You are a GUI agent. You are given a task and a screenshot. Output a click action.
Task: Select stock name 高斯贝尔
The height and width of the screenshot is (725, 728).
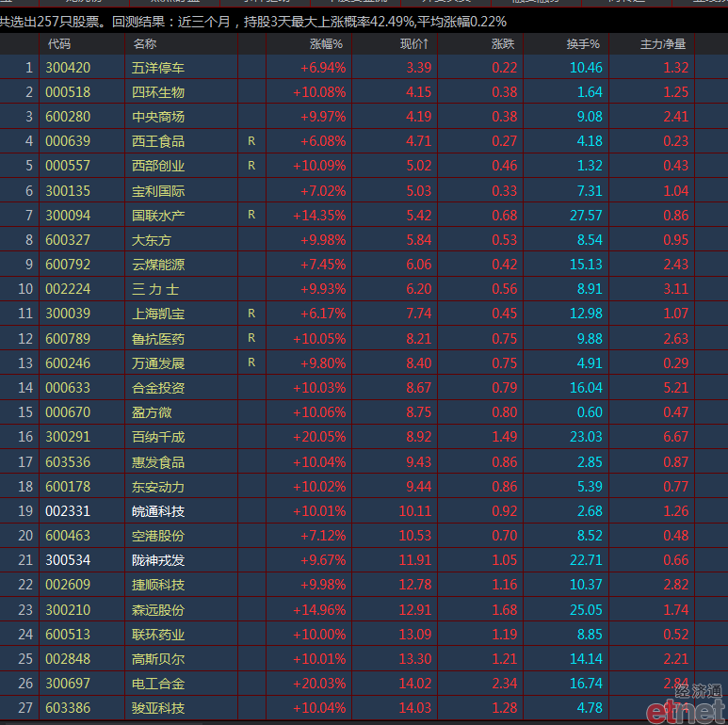click(x=158, y=659)
